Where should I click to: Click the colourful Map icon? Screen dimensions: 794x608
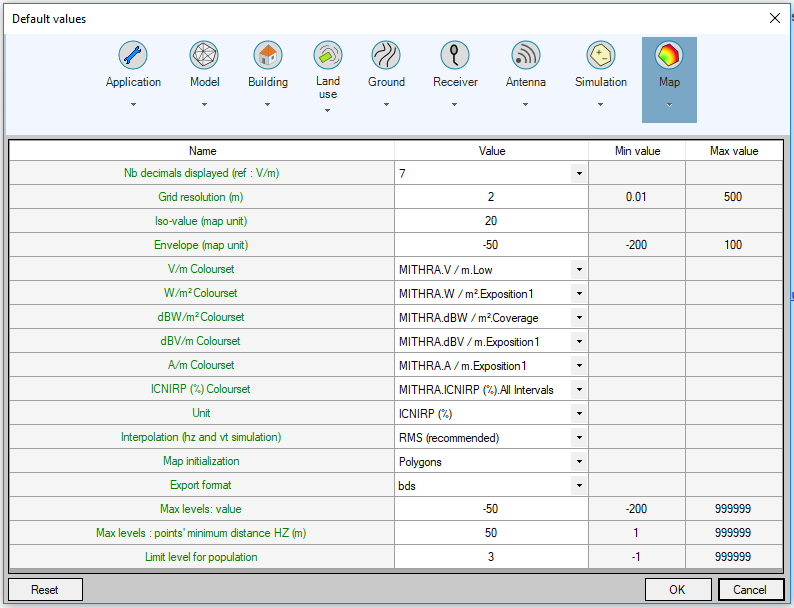pyautogui.click(x=669, y=55)
